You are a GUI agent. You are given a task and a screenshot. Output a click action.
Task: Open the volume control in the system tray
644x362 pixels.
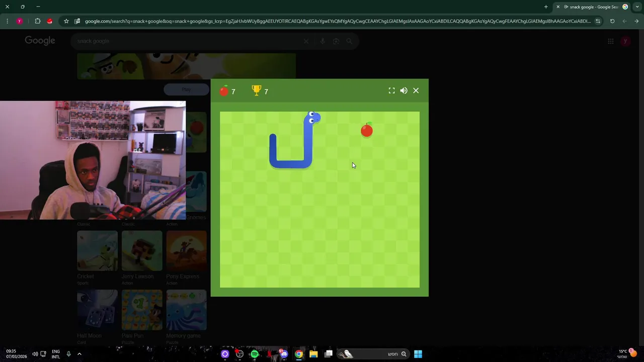pyautogui.click(x=35, y=354)
